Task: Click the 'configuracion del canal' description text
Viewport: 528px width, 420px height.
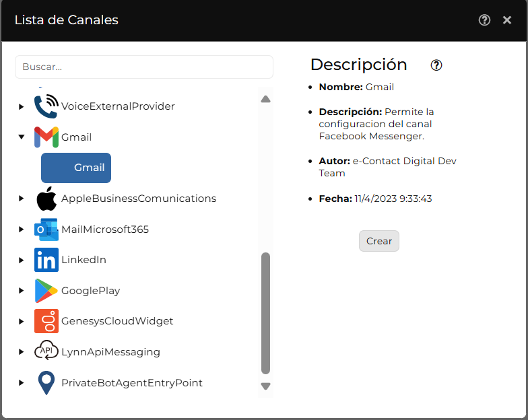Action: point(375,124)
